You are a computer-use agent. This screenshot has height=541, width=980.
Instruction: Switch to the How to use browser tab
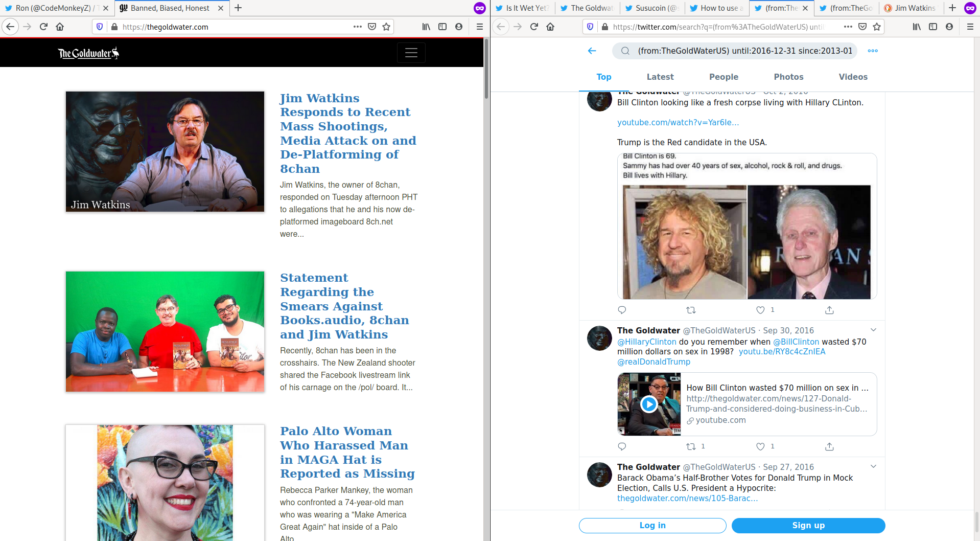tap(716, 8)
